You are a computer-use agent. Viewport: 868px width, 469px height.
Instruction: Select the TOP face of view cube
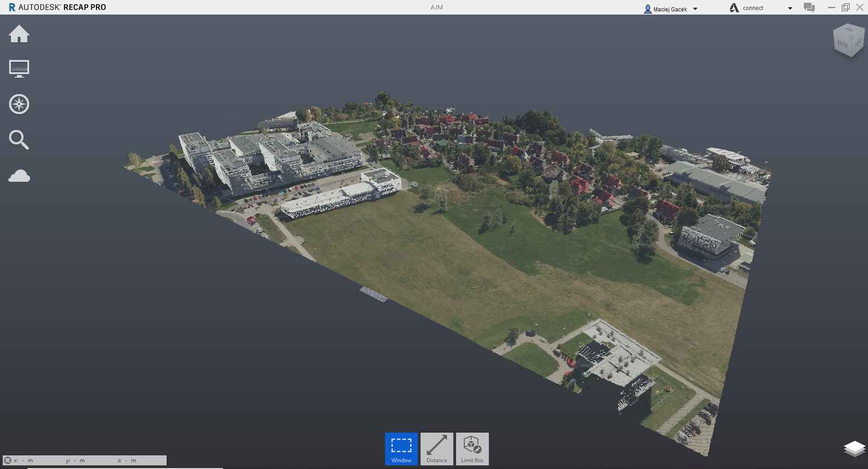click(849, 29)
